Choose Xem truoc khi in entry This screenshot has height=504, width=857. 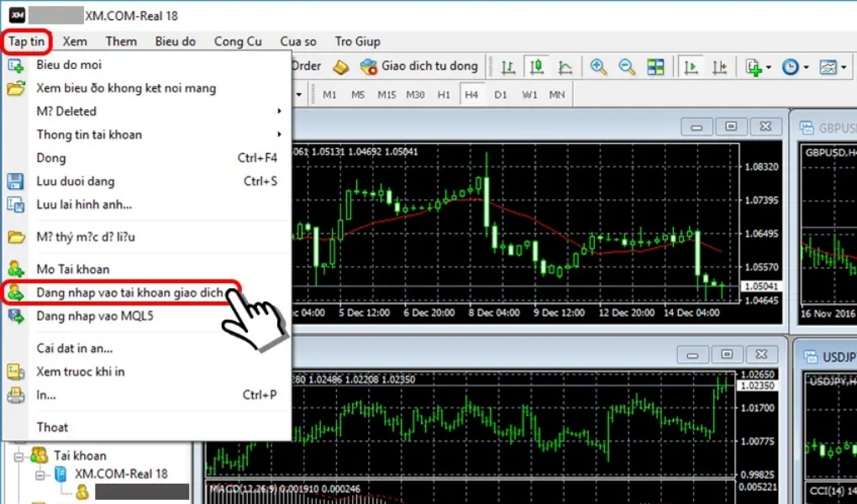point(146,372)
